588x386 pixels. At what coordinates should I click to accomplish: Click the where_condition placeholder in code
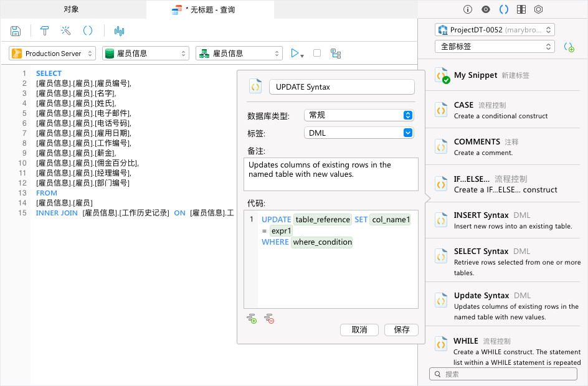coord(322,242)
